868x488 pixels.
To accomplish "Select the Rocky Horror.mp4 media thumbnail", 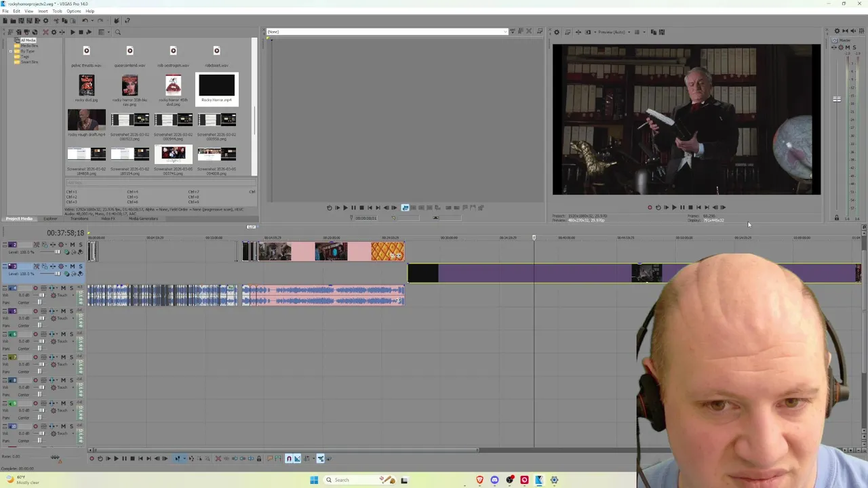I will pos(216,88).
